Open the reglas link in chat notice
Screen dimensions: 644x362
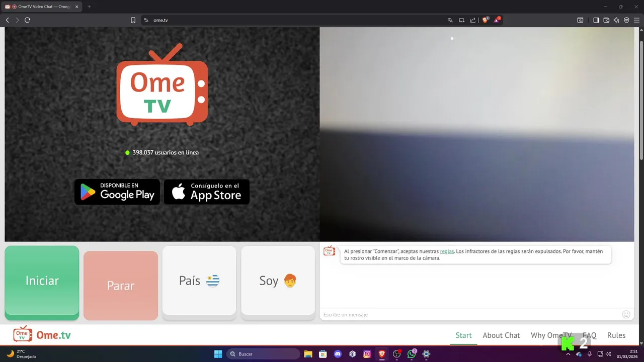coord(447,251)
